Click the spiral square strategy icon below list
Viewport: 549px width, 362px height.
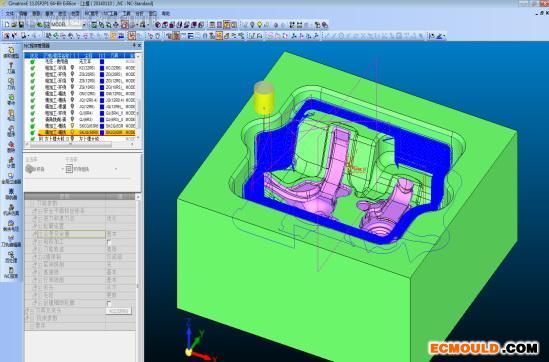[x=69, y=169]
